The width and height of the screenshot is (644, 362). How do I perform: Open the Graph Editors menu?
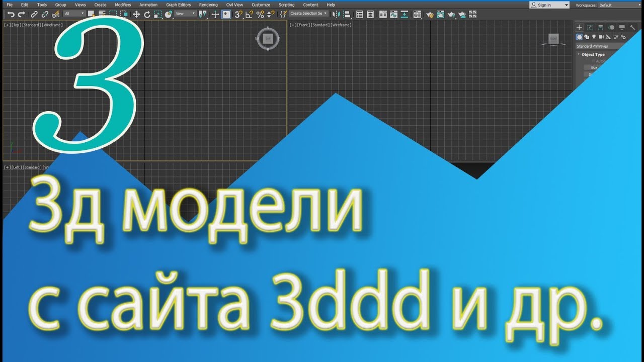click(x=179, y=5)
